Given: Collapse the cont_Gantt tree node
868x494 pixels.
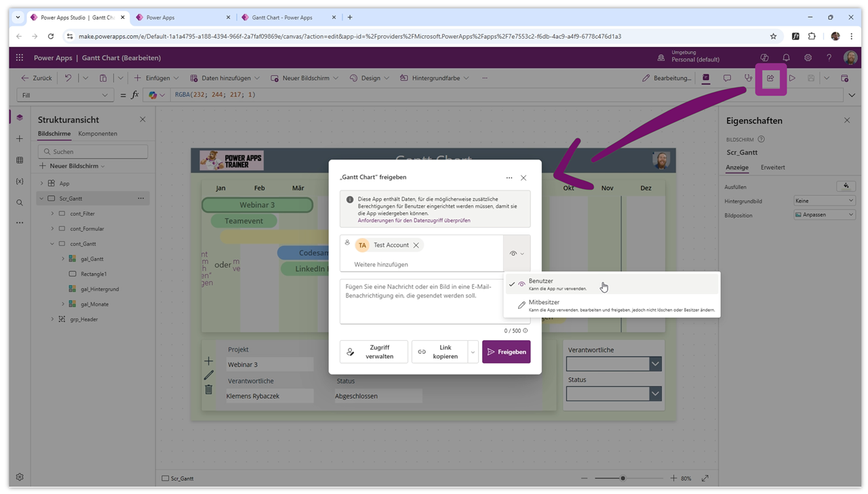Looking at the screenshot, I should pos(52,244).
